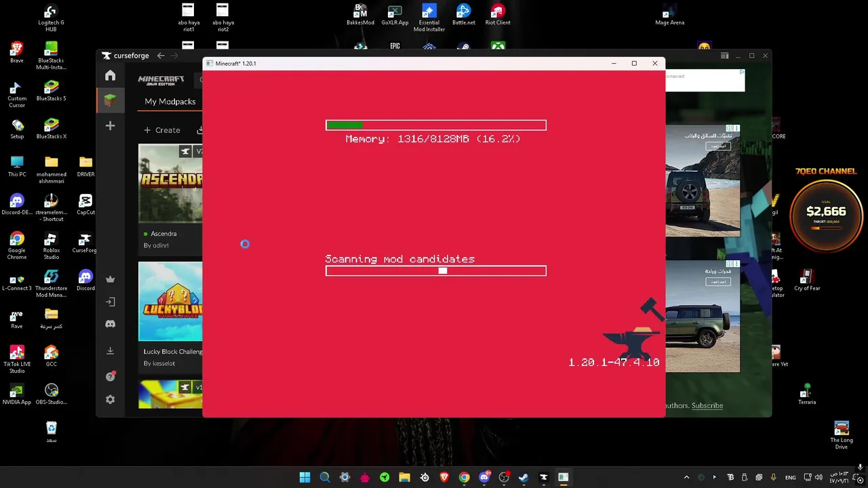Click the login arrow icon in CurseForge sidebar
The width and height of the screenshot is (868, 488).
point(110,302)
